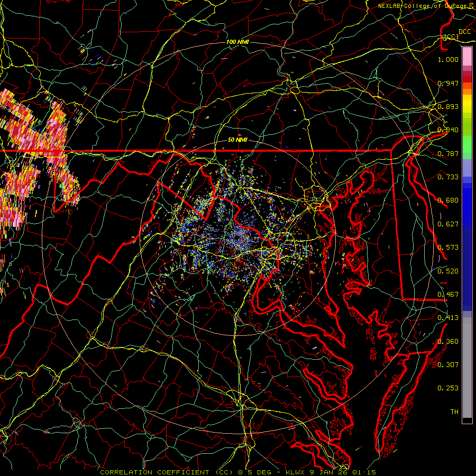Screen dimensions: 476x476
Task: Click the 0.520 scale value
Action: point(448,271)
